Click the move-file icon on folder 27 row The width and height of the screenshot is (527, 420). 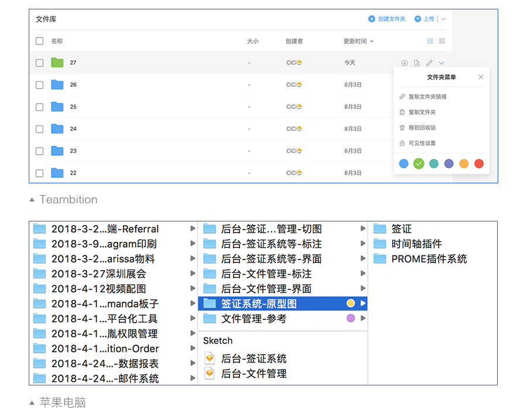417,63
